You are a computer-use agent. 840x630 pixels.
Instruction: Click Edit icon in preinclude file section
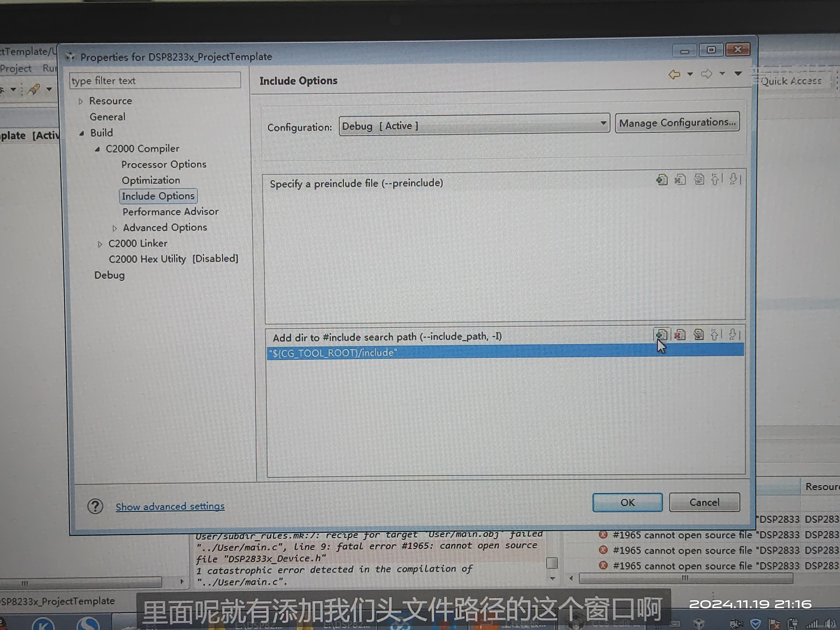click(699, 179)
